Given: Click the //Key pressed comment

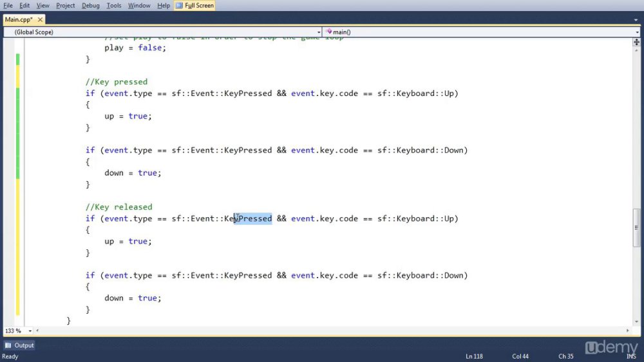Looking at the screenshot, I should click(x=116, y=82).
